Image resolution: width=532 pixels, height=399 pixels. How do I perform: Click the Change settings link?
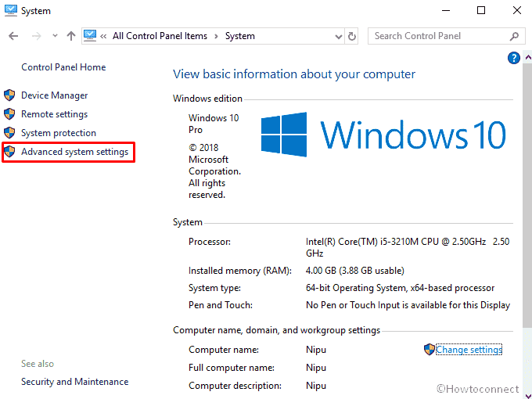click(x=469, y=350)
